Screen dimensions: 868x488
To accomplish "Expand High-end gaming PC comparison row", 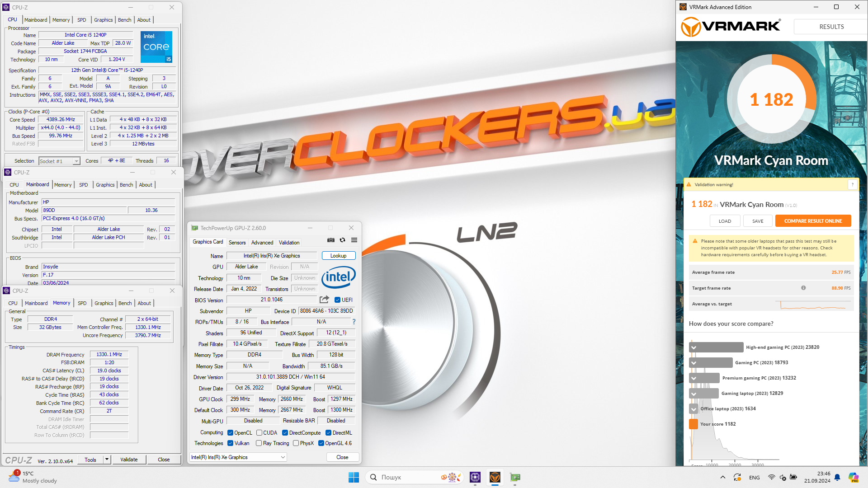I will tap(693, 347).
